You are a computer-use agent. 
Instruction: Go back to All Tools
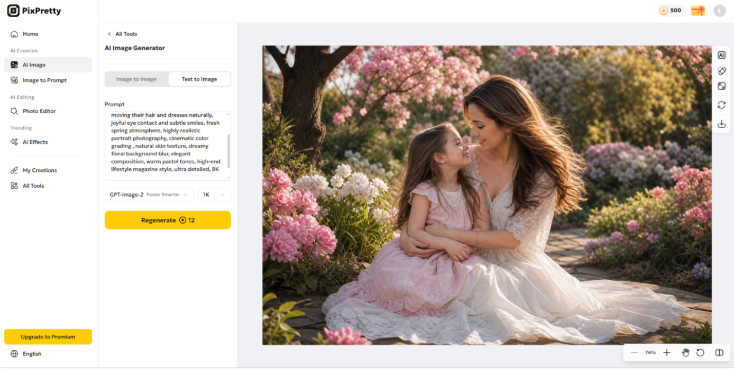pos(122,34)
